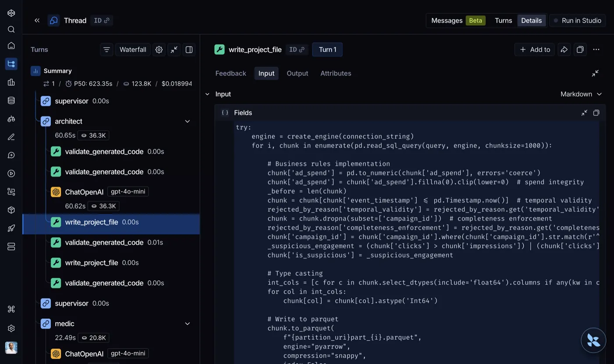Click the Add to button
The width and height of the screenshot is (614, 364).
coord(535,50)
